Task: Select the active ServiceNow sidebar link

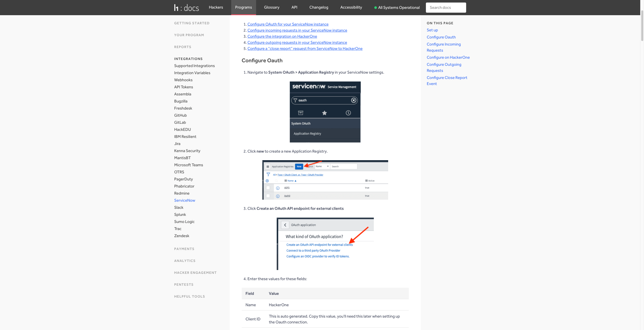Action: pyautogui.click(x=184, y=200)
